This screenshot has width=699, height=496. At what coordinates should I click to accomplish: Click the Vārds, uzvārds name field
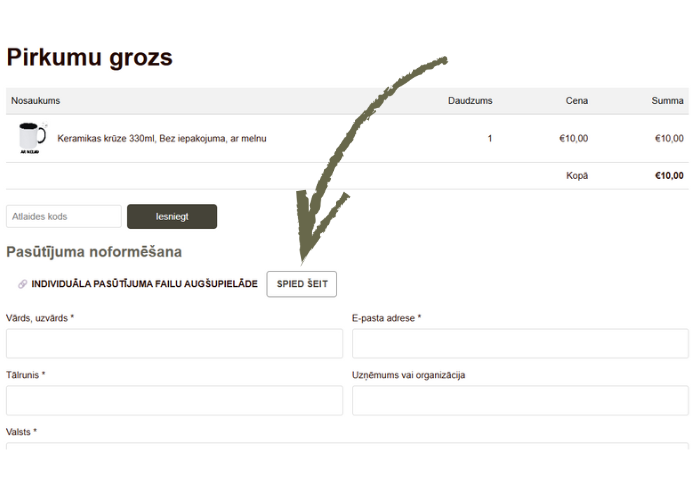(174, 343)
